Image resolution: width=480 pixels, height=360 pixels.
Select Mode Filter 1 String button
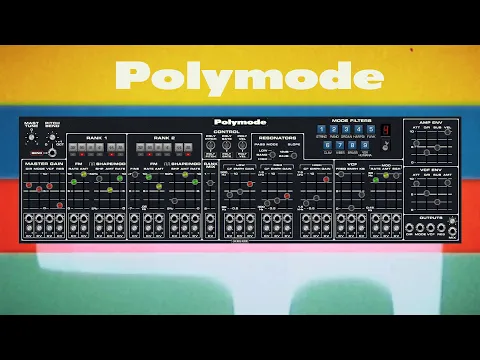321,129
